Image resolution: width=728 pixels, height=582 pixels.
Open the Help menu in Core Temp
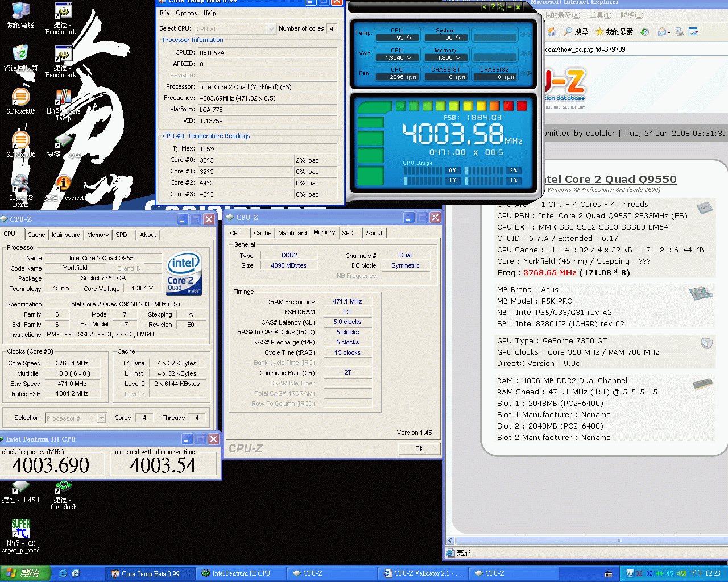[x=210, y=13]
